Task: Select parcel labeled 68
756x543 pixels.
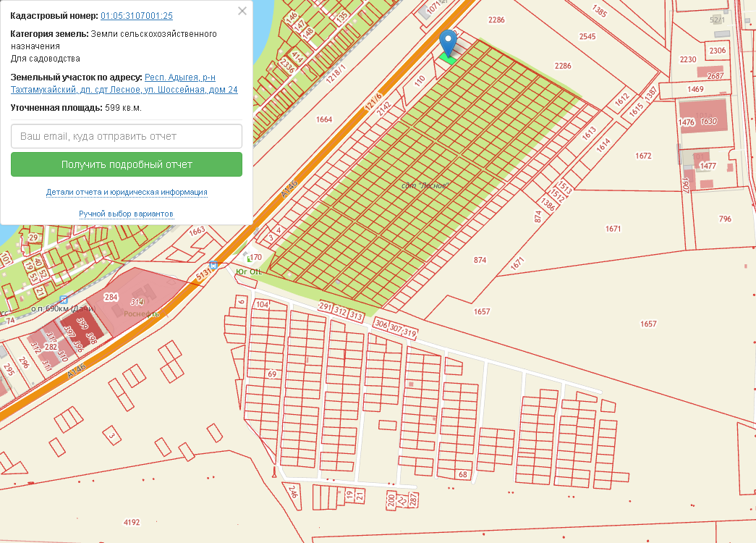Action: (463, 474)
